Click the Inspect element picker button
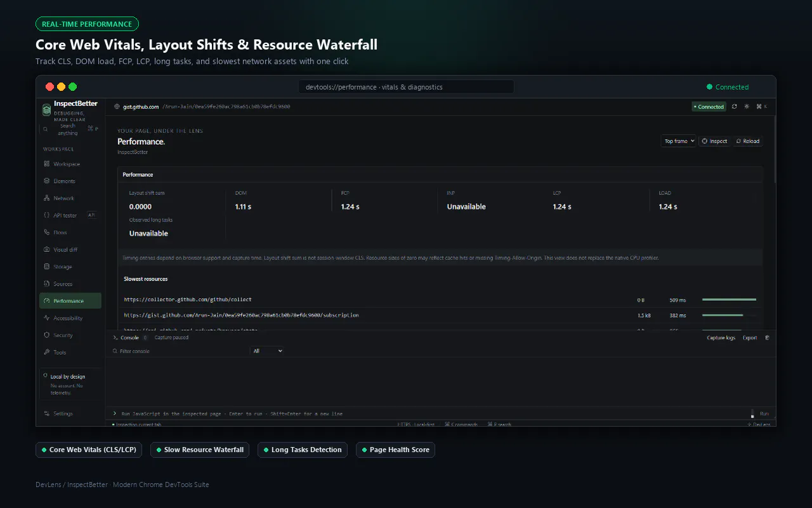 [715, 141]
